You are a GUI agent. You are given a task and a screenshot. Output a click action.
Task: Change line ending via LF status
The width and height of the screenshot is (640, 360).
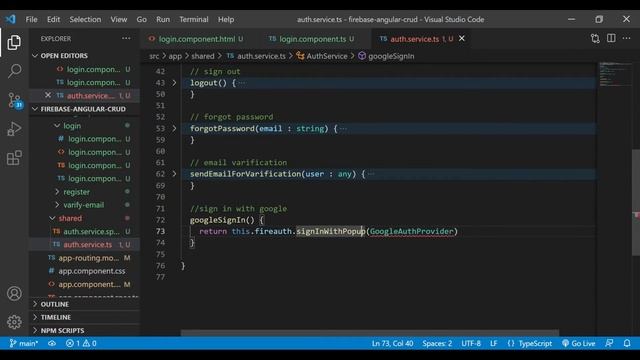(x=493, y=343)
